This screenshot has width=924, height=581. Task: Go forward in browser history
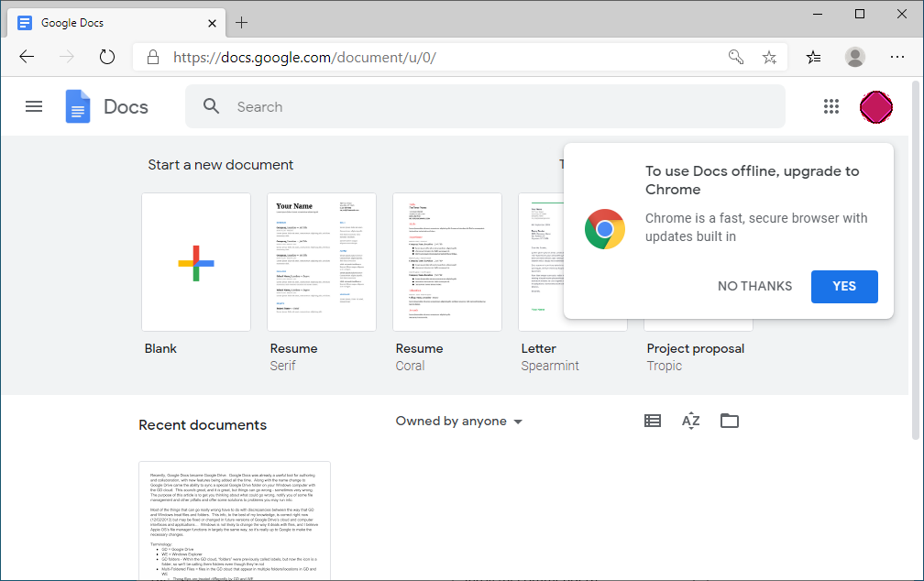point(67,57)
